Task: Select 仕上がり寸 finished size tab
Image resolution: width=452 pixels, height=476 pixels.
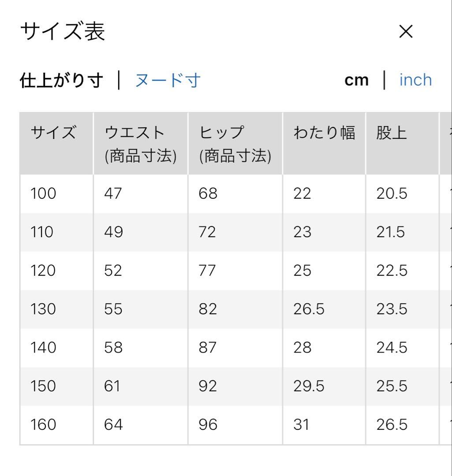Action: [x=62, y=81]
